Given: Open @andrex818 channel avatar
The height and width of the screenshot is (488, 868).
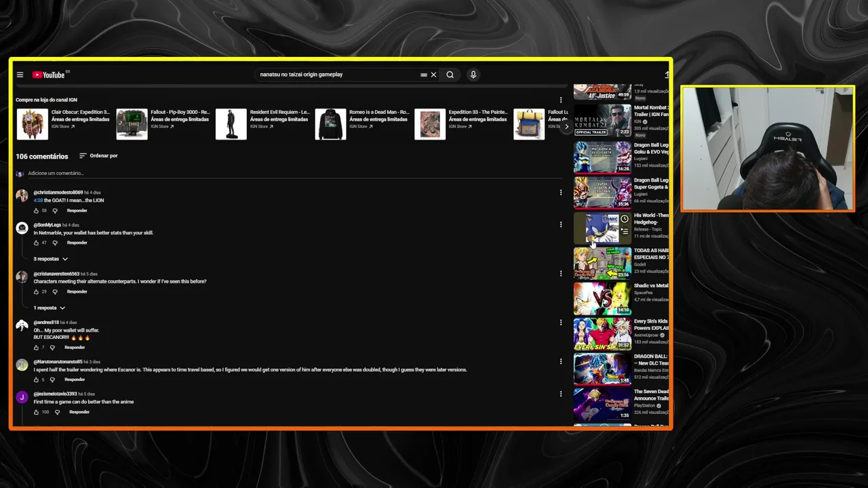Looking at the screenshot, I should tap(22, 326).
